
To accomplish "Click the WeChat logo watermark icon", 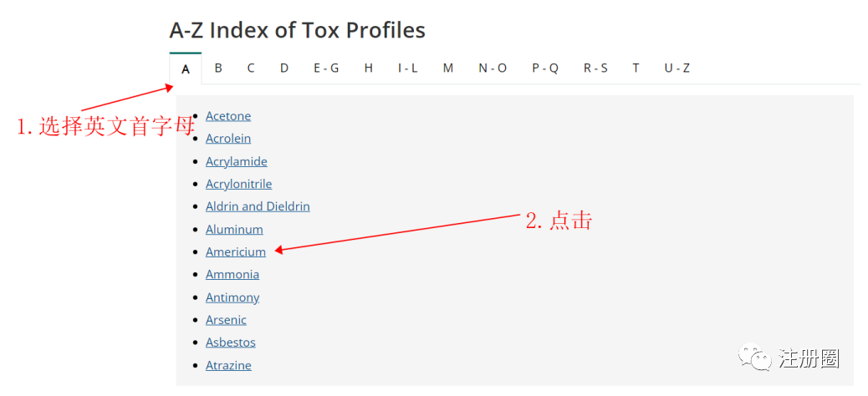I will (753, 358).
